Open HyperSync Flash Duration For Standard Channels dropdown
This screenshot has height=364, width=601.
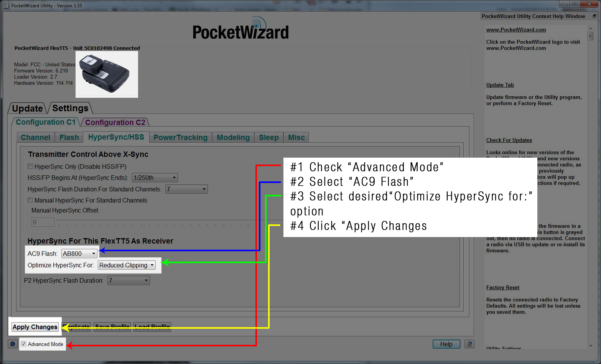tap(186, 189)
